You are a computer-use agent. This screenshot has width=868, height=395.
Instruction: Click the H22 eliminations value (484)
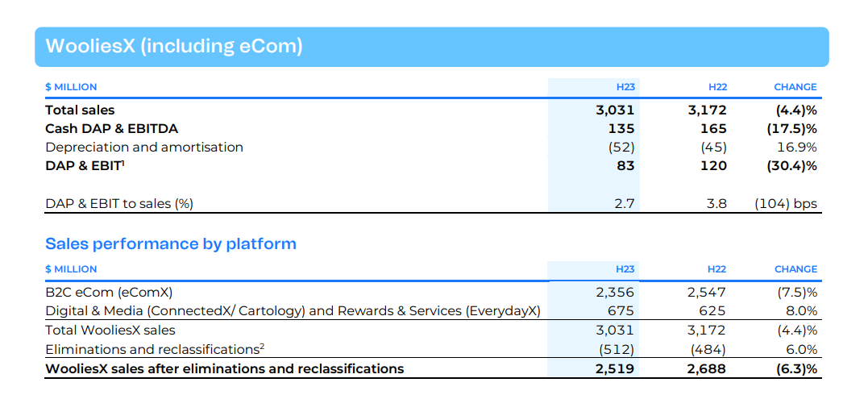click(x=707, y=349)
